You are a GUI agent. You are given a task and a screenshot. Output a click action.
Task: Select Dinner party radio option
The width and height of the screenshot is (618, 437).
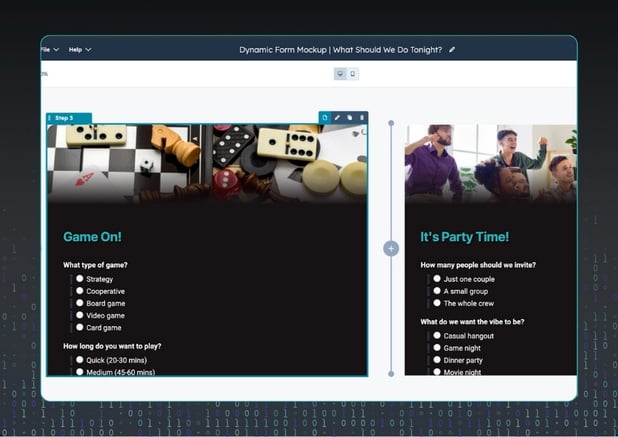pyautogui.click(x=437, y=360)
